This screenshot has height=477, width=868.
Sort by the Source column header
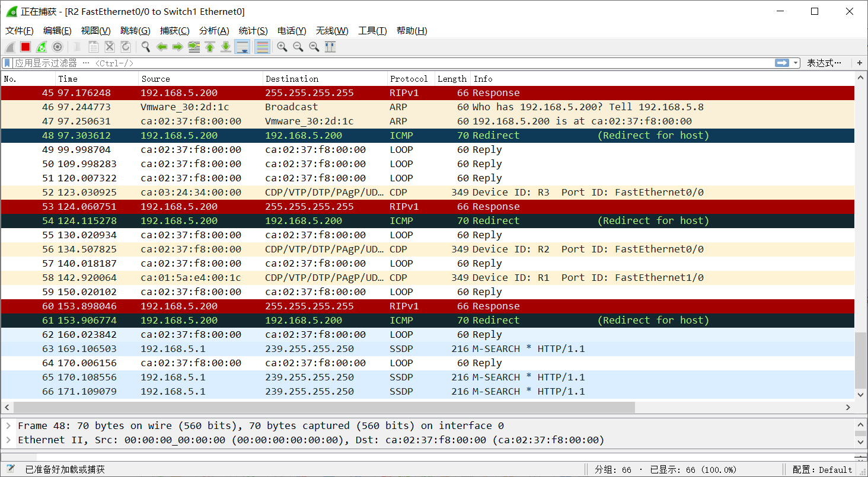pyautogui.click(x=201, y=79)
